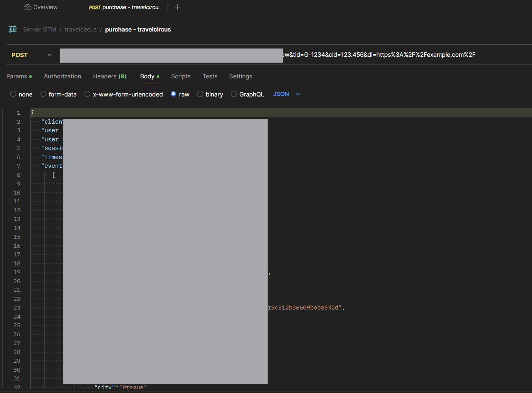Switch to the Authorization tab
Viewport: 532px width, 393px height.
63,76
